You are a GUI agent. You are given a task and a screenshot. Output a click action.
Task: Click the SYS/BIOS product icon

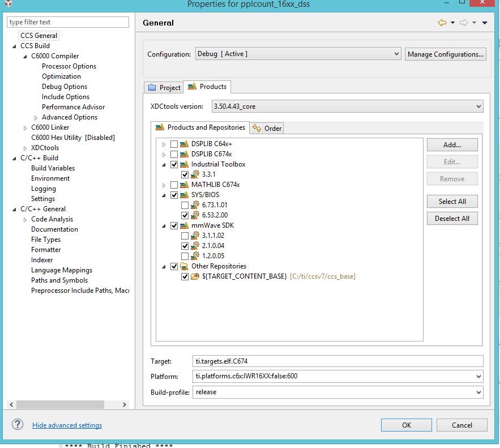coord(184,195)
